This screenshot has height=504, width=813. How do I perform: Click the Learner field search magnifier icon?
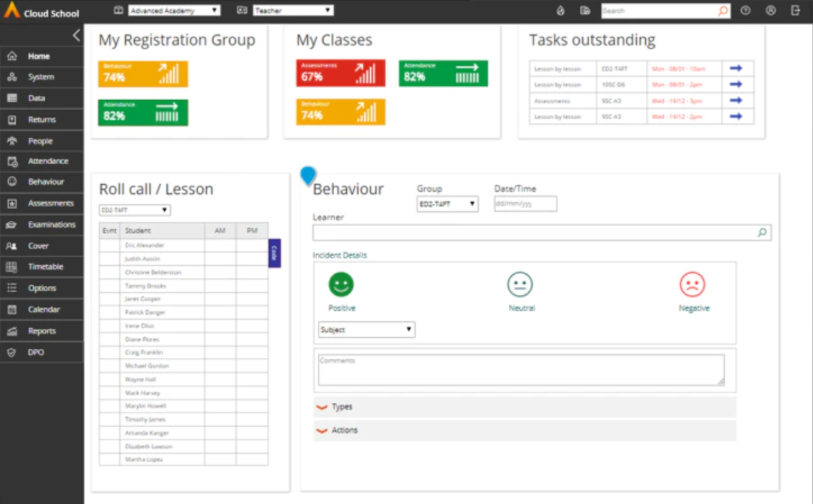[762, 233]
